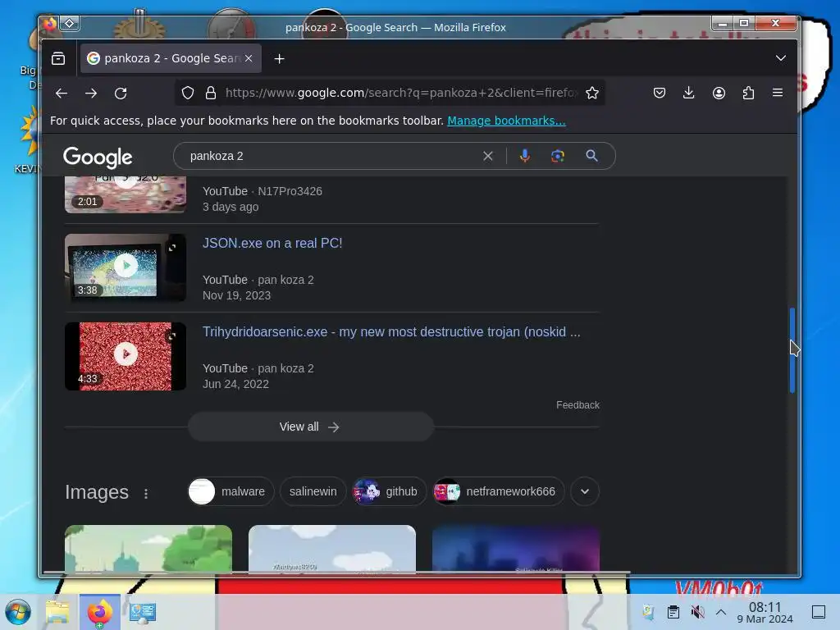The height and width of the screenshot is (630, 840).
Task: Go forward one page
Action: click(91, 94)
